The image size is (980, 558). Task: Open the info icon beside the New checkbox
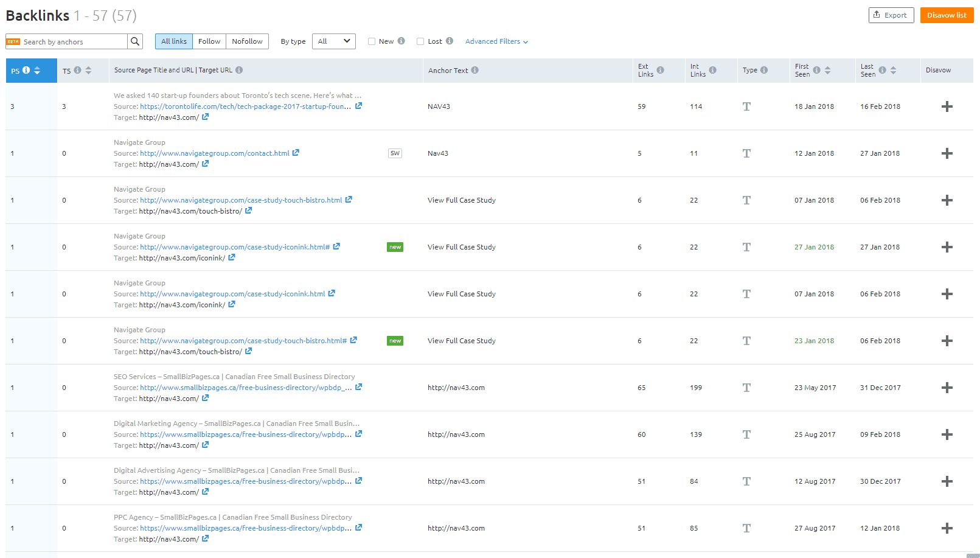pyautogui.click(x=401, y=41)
